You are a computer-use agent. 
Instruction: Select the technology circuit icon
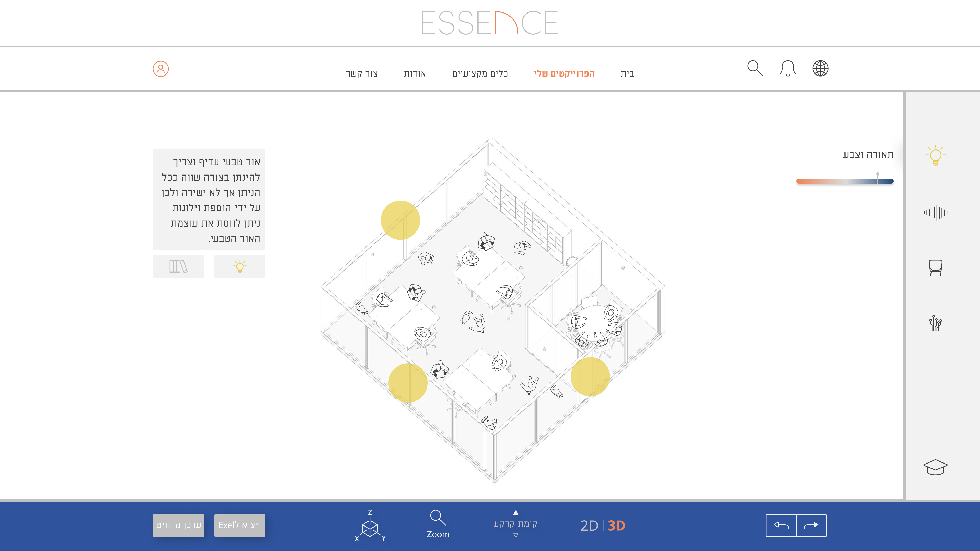935,324
